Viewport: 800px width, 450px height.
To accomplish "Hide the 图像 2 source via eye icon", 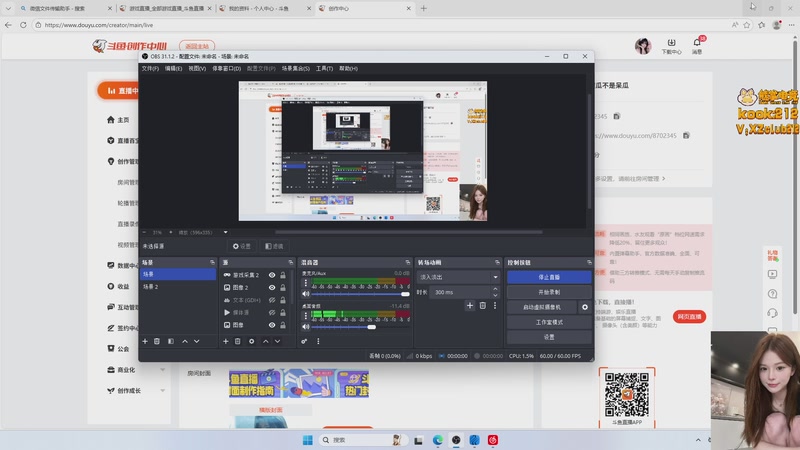I will 272,288.
